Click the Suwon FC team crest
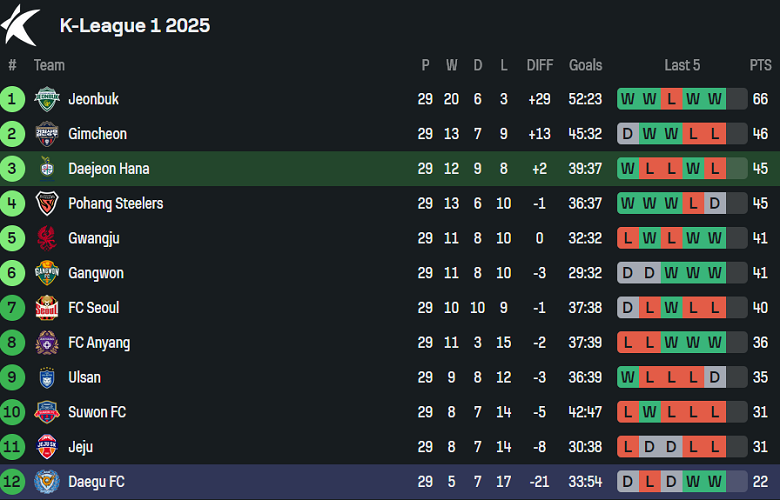 46,412
